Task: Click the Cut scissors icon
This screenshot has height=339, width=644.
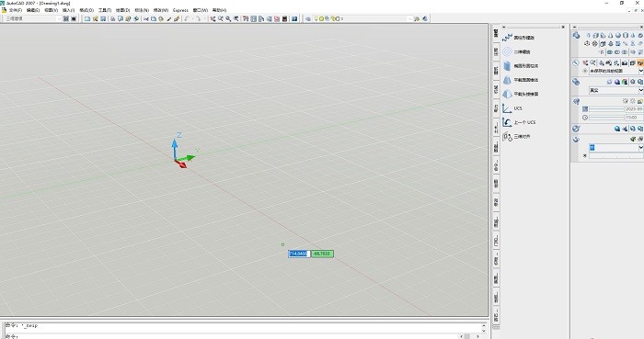Action: click(145, 18)
